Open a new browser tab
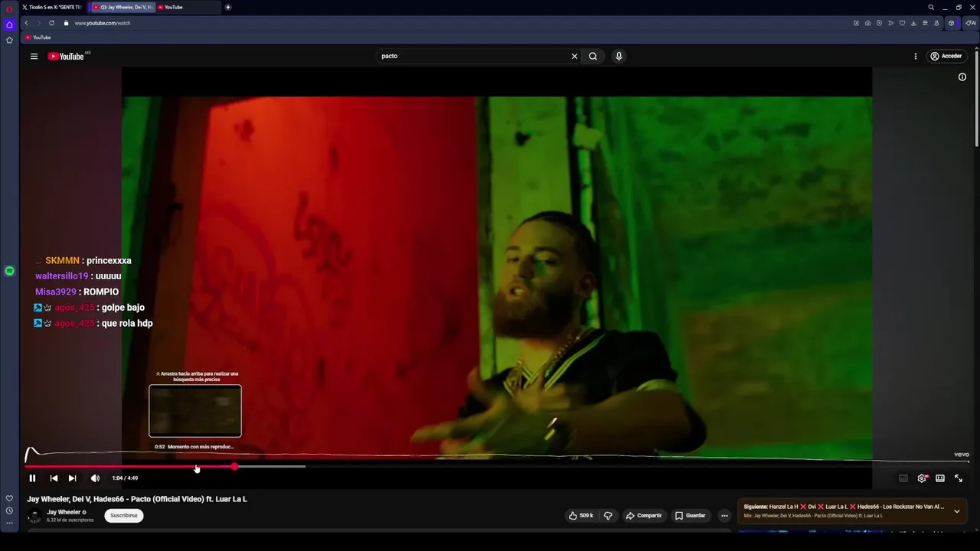The width and height of the screenshot is (980, 551). click(228, 7)
